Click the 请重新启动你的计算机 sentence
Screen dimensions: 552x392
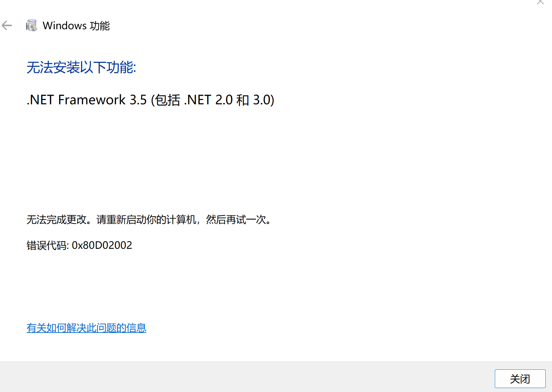pyautogui.click(x=146, y=220)
